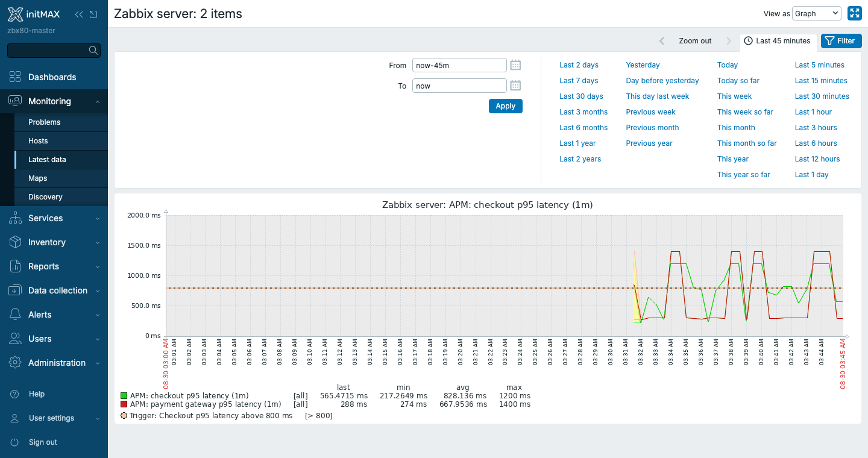The height and width of the screenshot is (458, 868).
Task: Enter kiosk mode with fullscreen icon
Action: point(854,13)
